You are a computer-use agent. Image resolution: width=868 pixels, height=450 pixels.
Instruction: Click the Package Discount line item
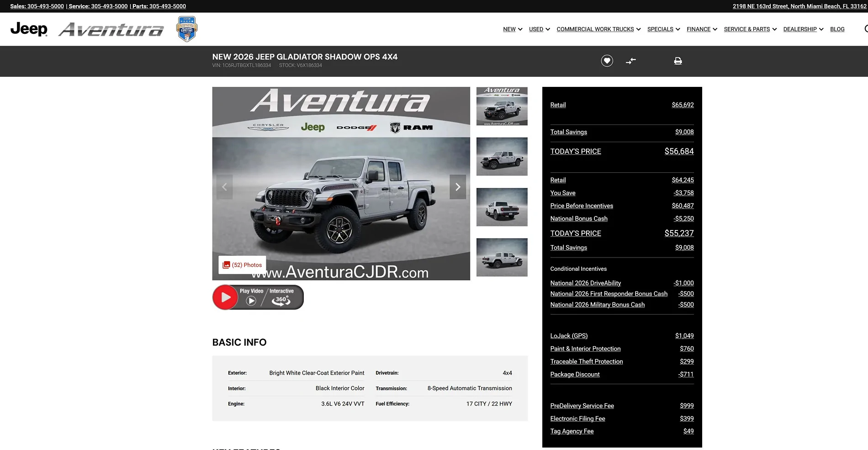click(622, 374)
